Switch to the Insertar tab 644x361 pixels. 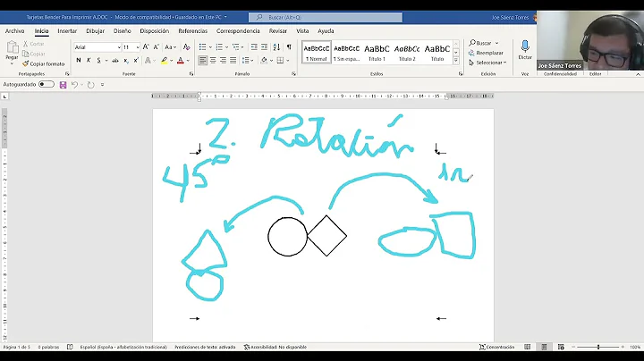pos(67,31)
